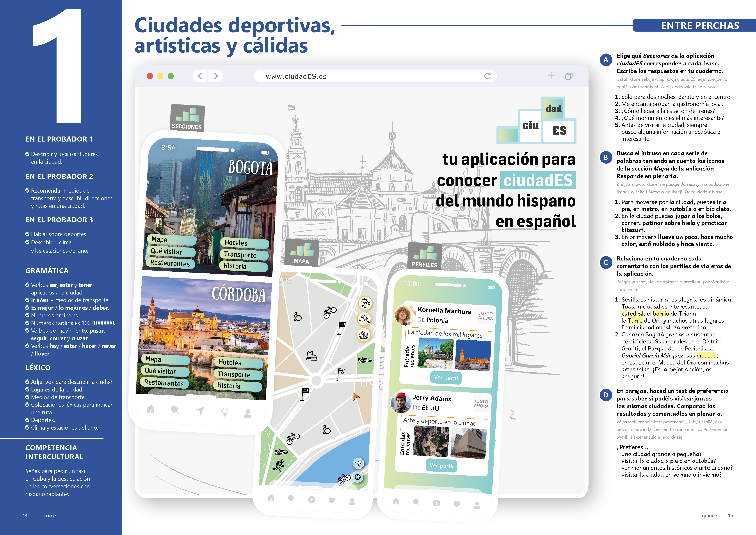Viewport: 756px width, 535px height.
Task: Open Hoteles under Córdoba
Action: click(239, 362)
